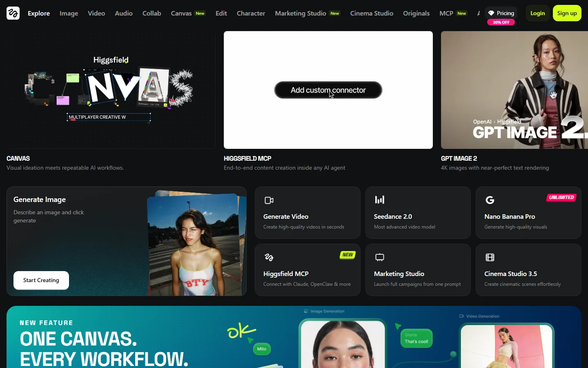The image size is (588, 368).
Task: Click "End-to-end content creation inside any AI agent"
Action: point(285,168)
